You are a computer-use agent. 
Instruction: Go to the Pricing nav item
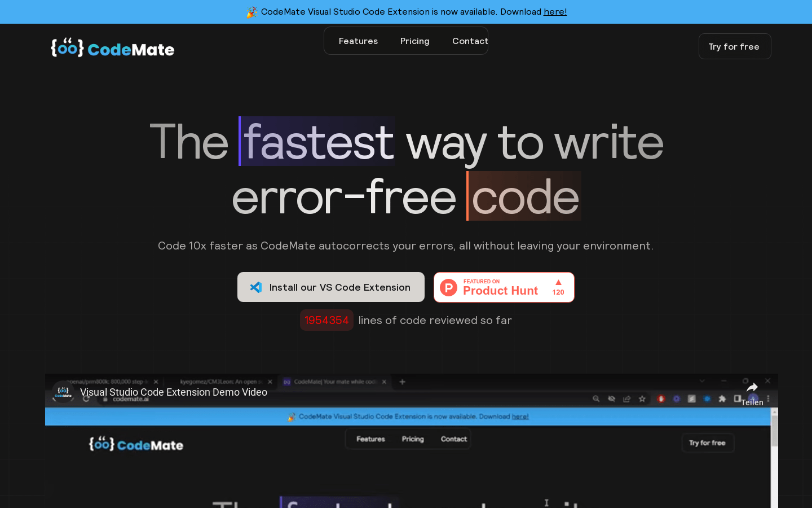pyautogui.click(x=414, y=41)
